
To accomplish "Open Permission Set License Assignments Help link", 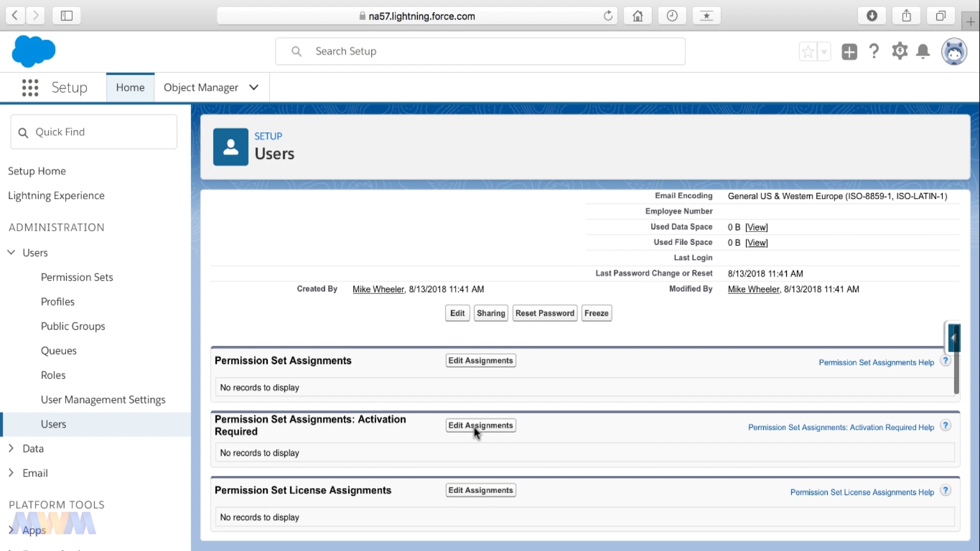I will click(862, 492).
